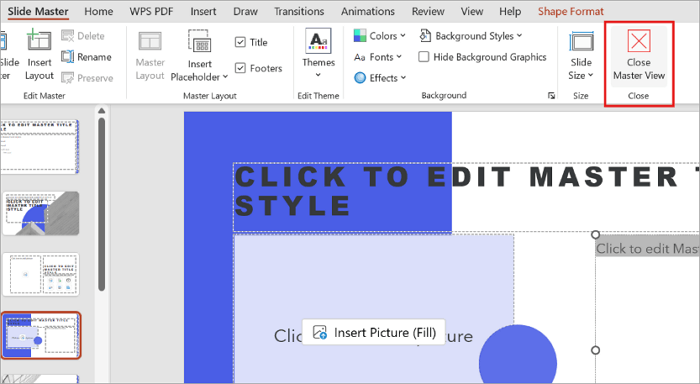Expand Background Styles dropdown chevron
The height and width of the screenshot is (384, 700).
(519, 35)
